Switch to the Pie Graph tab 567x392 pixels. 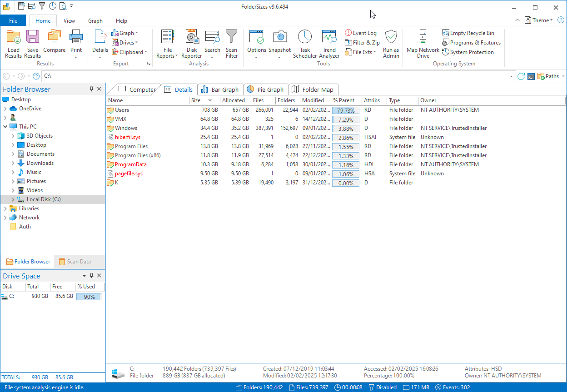[266, 89]
